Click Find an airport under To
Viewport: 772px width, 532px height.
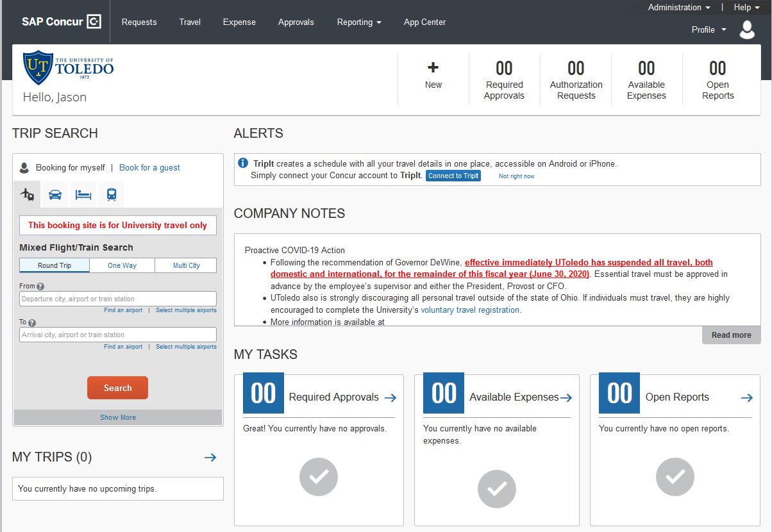124,347
